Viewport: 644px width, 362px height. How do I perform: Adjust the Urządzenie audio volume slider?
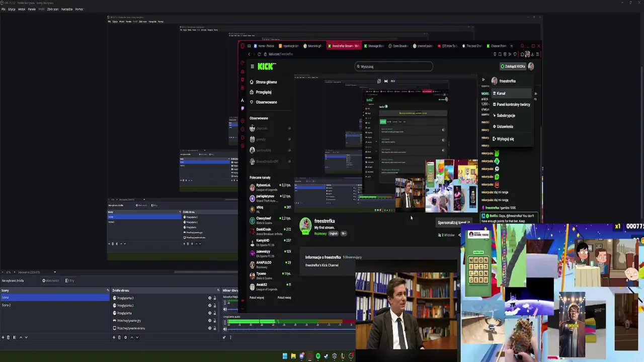(291, 329)
